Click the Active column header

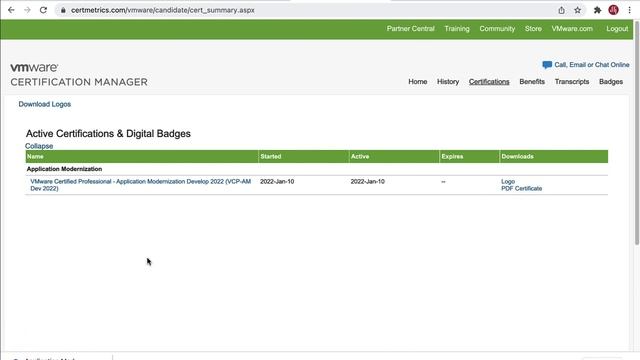394,156
